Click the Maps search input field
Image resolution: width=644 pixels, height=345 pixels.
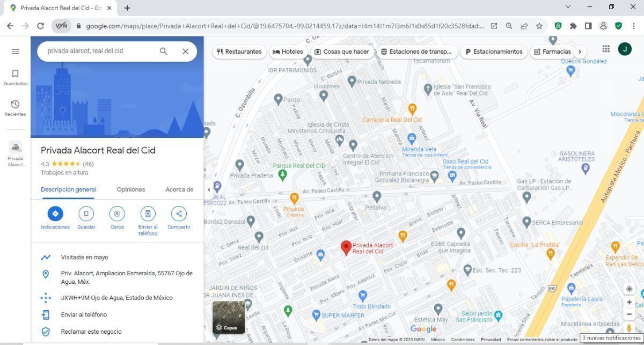(x=99, y=52)
